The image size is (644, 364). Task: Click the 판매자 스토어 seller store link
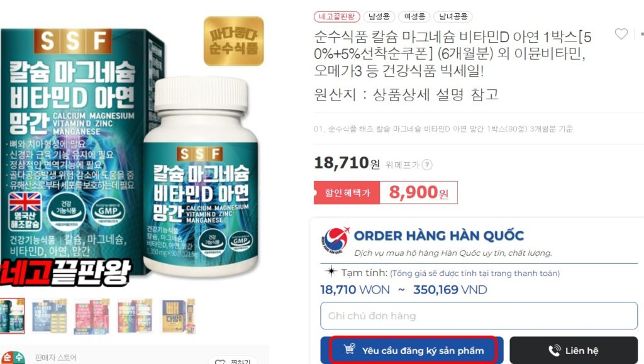pos(56,358)
